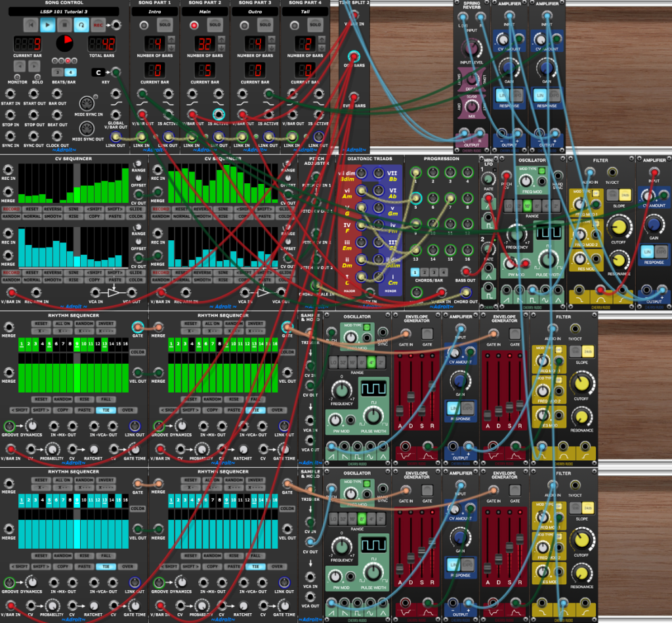672x623 pixels.
Task: Click REVERSE on the top-left CV Sequencer
Action: [52, 209]
